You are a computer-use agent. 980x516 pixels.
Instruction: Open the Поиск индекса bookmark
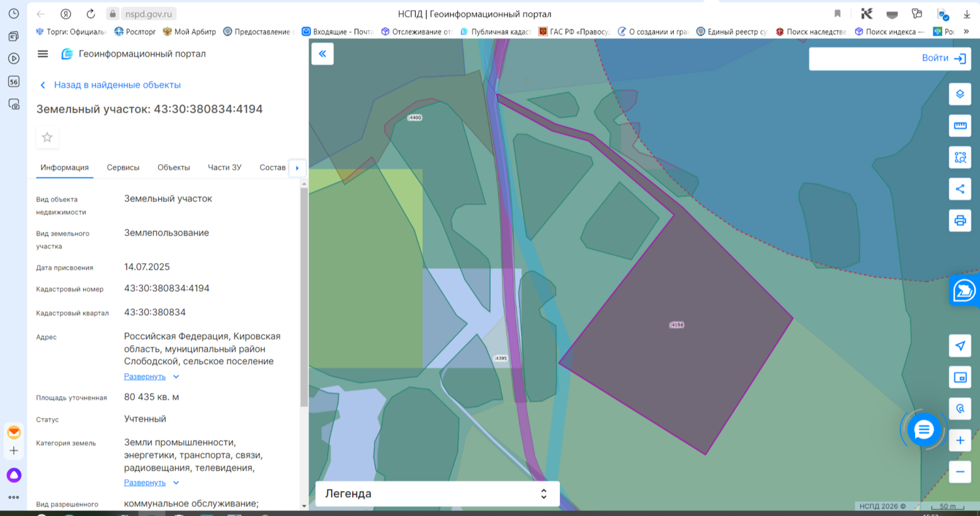[889, 31]
